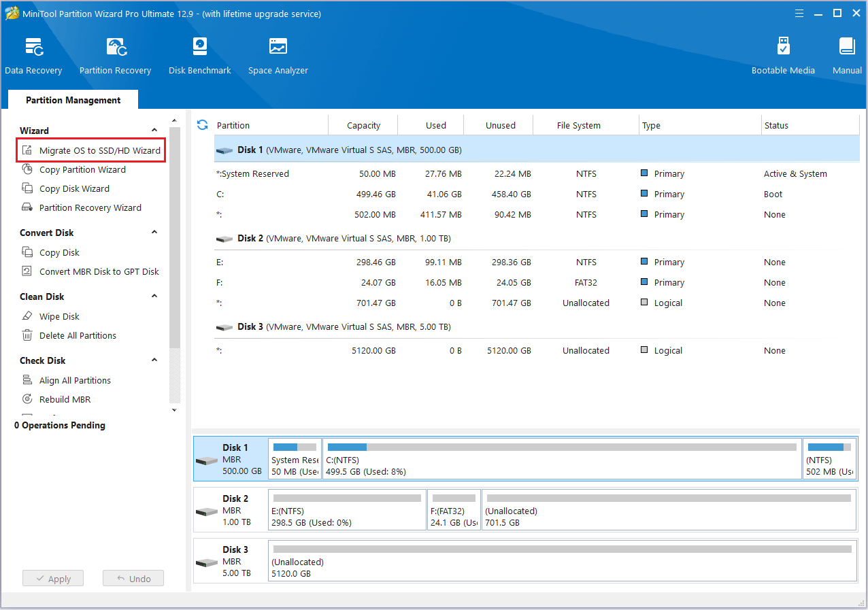
Task: Open the Disk Benchmark tool
Action: pyautogui.click(x=199, y=54)
